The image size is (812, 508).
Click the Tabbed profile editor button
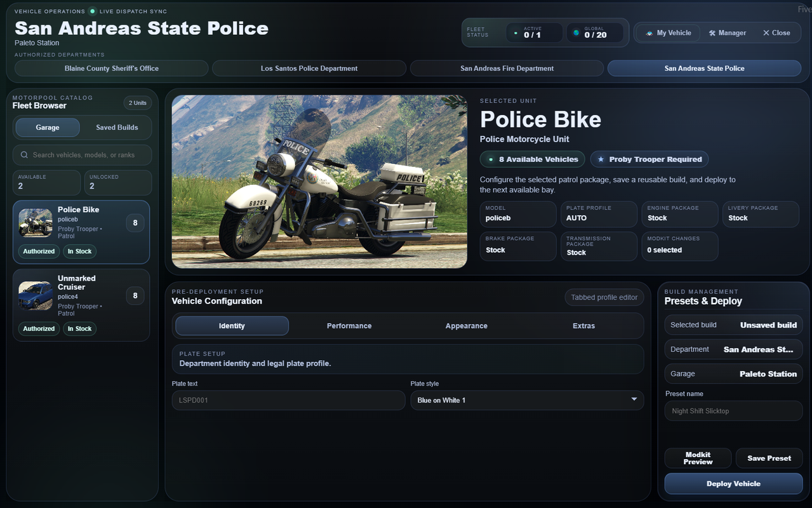pyautogui.click(x=604, y=297)
